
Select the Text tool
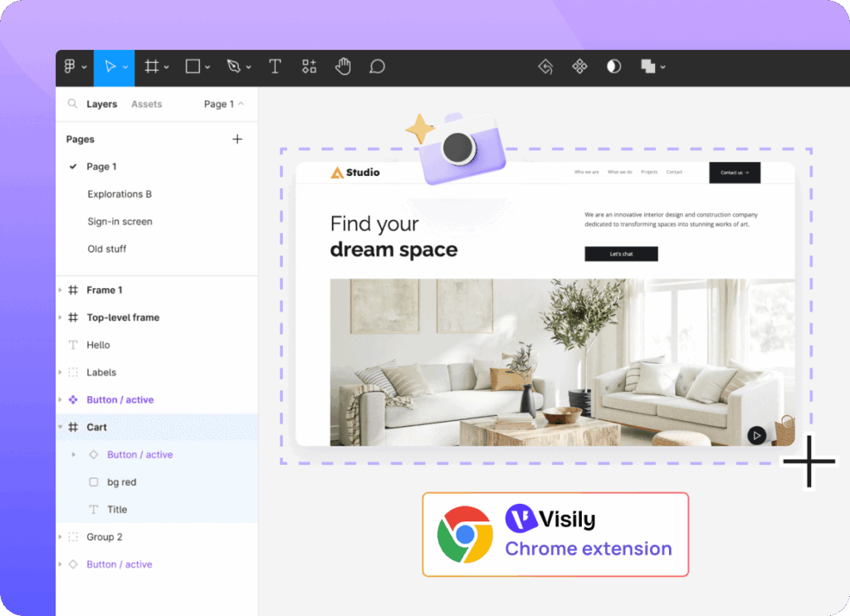275,66
